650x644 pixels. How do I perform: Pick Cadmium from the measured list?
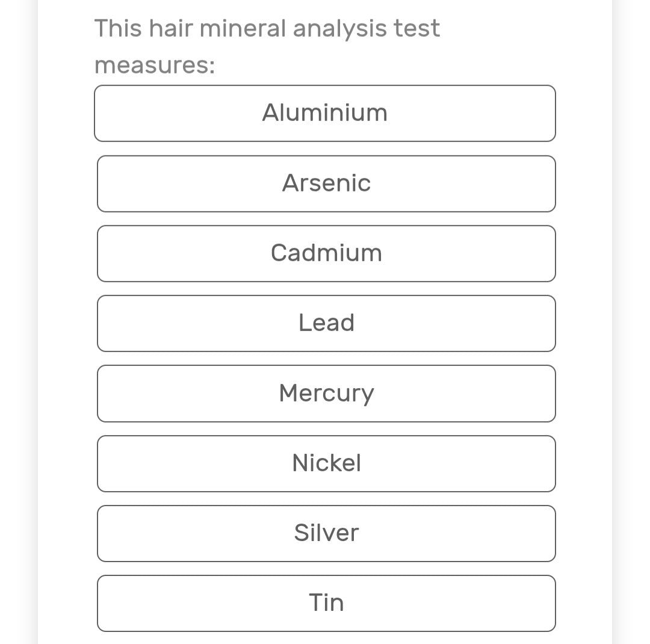[326, 253]
